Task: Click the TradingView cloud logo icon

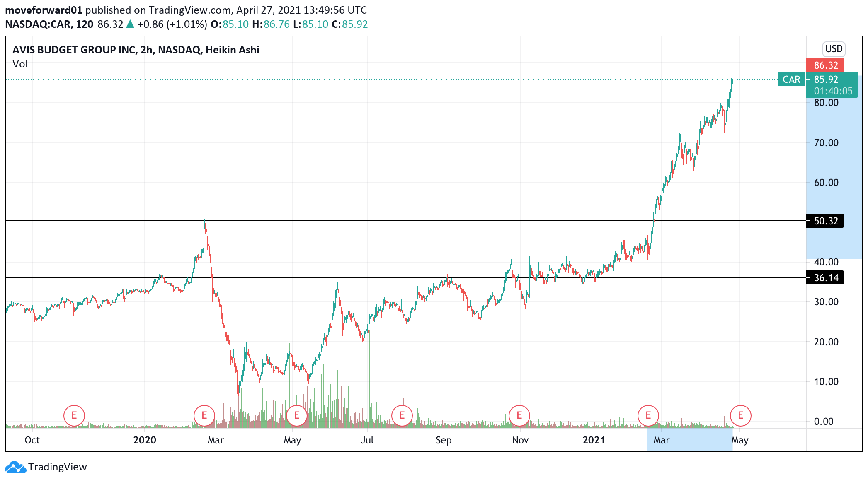Action: tap(15, 467)
